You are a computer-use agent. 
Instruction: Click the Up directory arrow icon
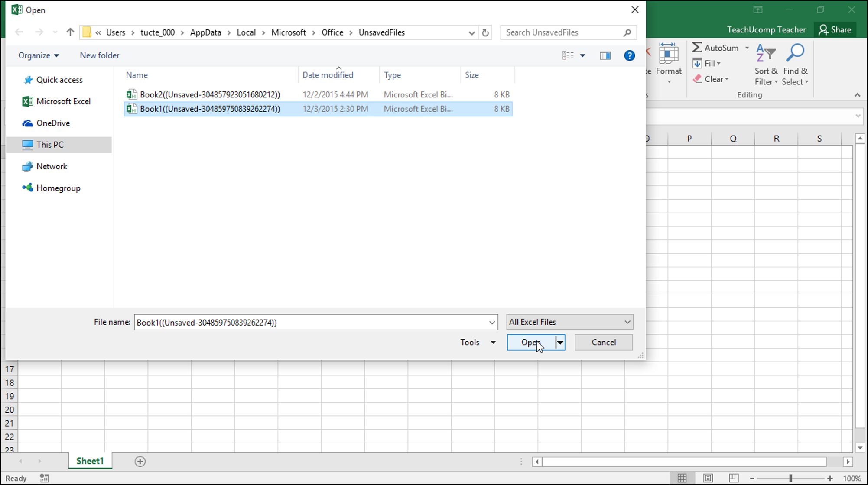(70, 32)
